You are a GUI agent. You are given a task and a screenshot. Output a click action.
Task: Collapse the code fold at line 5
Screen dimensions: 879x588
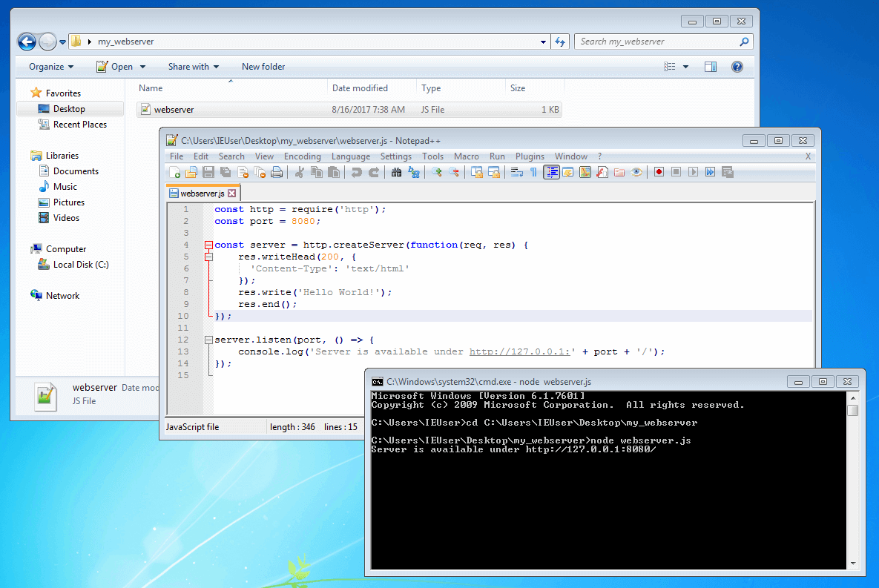(208, 257)
